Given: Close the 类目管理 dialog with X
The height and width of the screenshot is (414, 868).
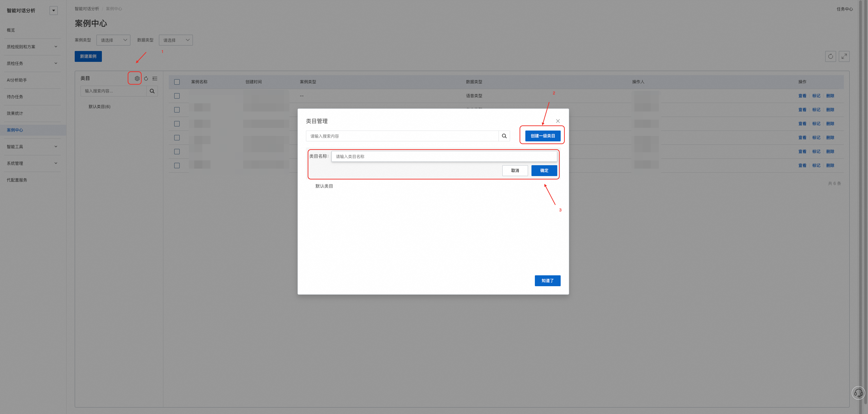Looking at the screenshot, I should point(558,121).
